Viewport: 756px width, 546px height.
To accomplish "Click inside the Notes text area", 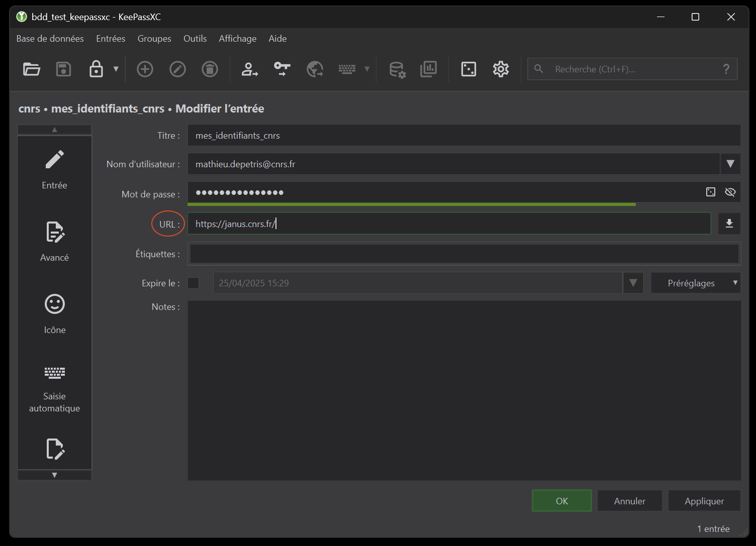I will point(464,390).
